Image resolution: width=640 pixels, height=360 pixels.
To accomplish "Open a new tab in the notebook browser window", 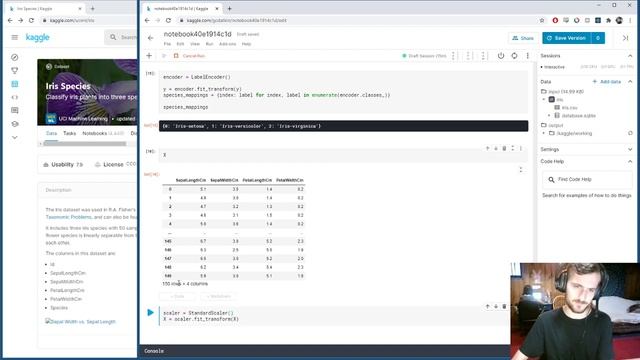I will [x=229, y=8].
